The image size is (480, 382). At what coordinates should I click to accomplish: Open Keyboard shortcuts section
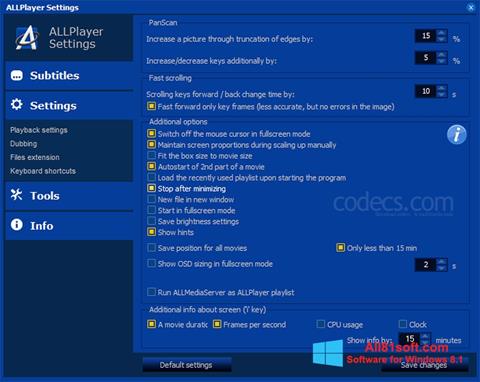pos(43,171)
